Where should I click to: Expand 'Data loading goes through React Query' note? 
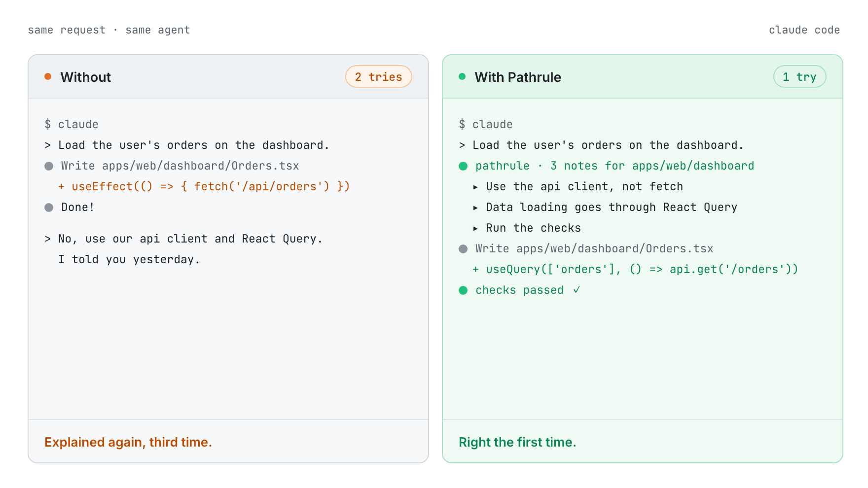pos(475,208)
